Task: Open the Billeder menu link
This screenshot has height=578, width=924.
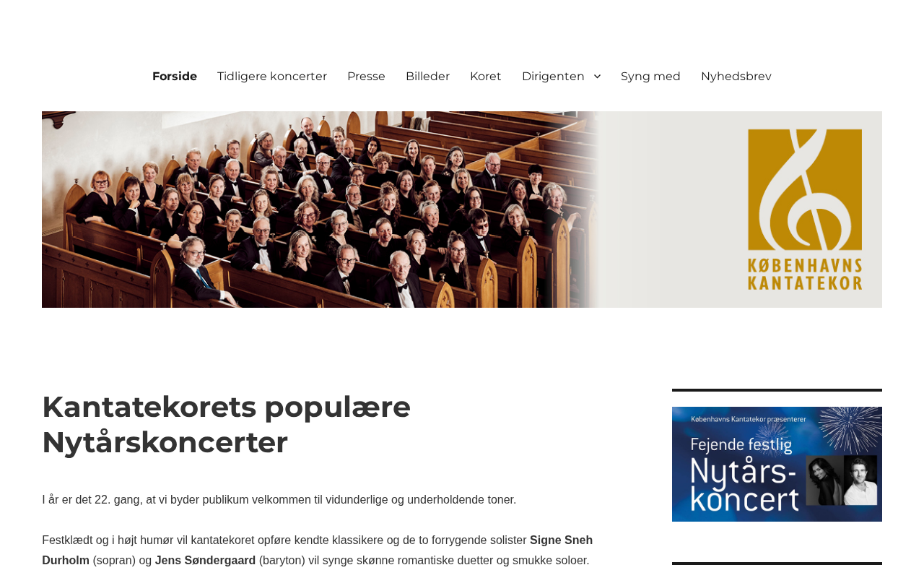Action: coord(427,77)
